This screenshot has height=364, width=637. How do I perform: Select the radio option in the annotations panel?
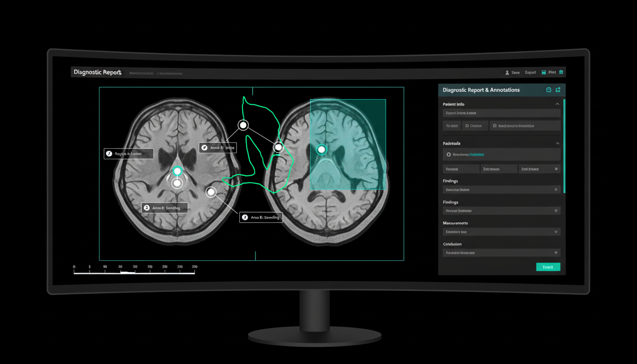click(x=449, y=155)
